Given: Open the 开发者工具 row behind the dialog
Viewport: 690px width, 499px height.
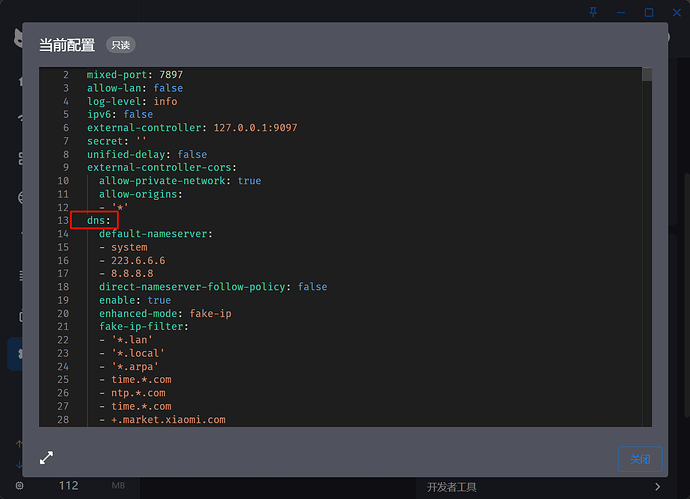Looking at the screenshot, I should [x=544, y=487].
